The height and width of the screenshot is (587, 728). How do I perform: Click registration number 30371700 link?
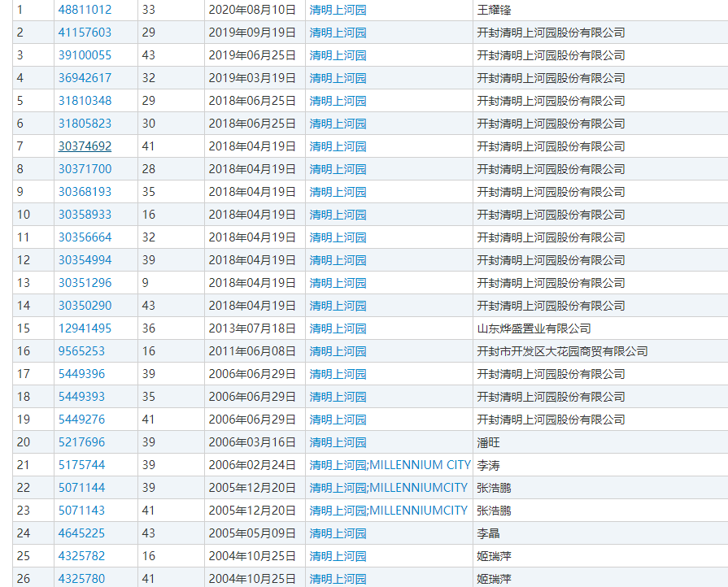click(x=85, y=169)
